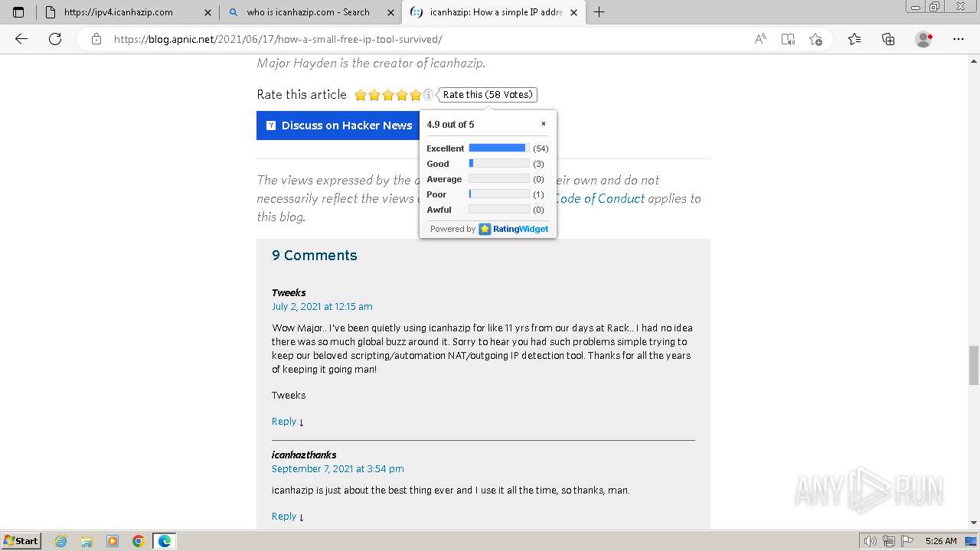Click the rating info icon
Screen dimensions: 980x551
pos(429,95)
